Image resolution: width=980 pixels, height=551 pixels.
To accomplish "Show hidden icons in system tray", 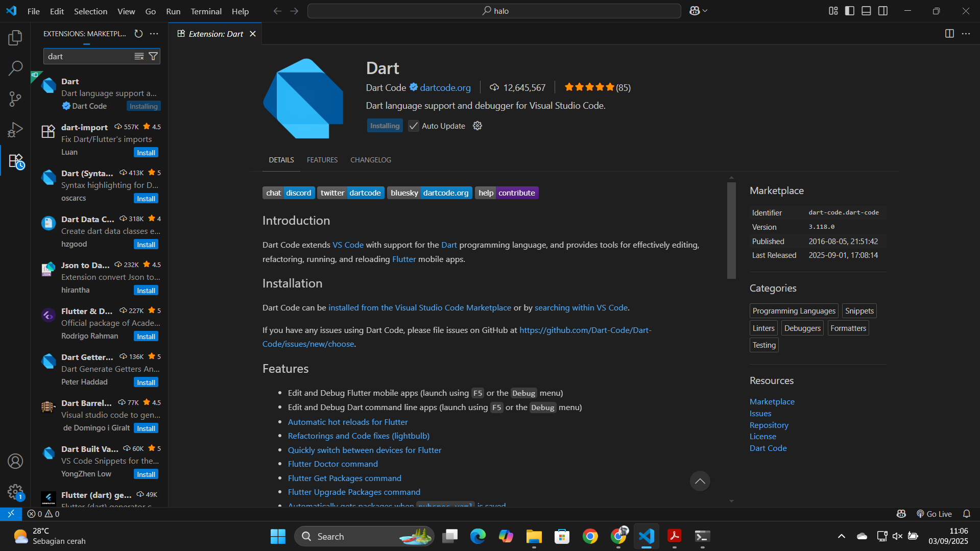I will click(841, 536).
